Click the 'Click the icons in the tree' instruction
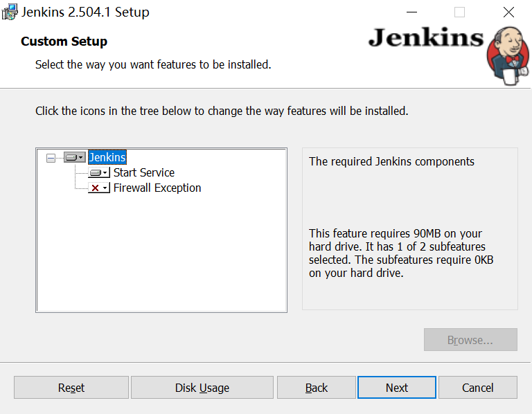 [x=222, y=111]
